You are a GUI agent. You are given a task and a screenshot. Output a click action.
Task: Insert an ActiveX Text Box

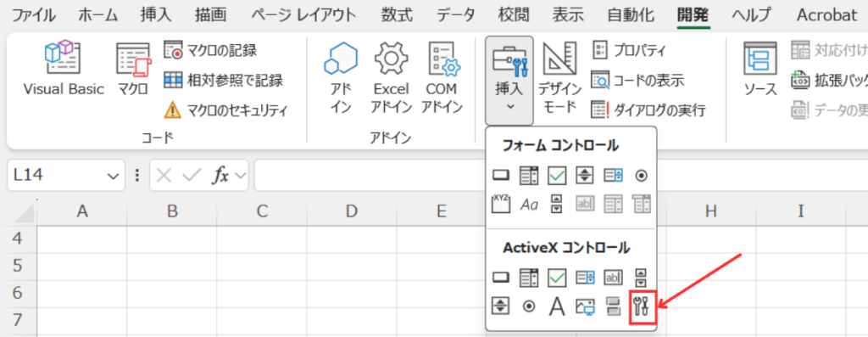coord(614,277)
